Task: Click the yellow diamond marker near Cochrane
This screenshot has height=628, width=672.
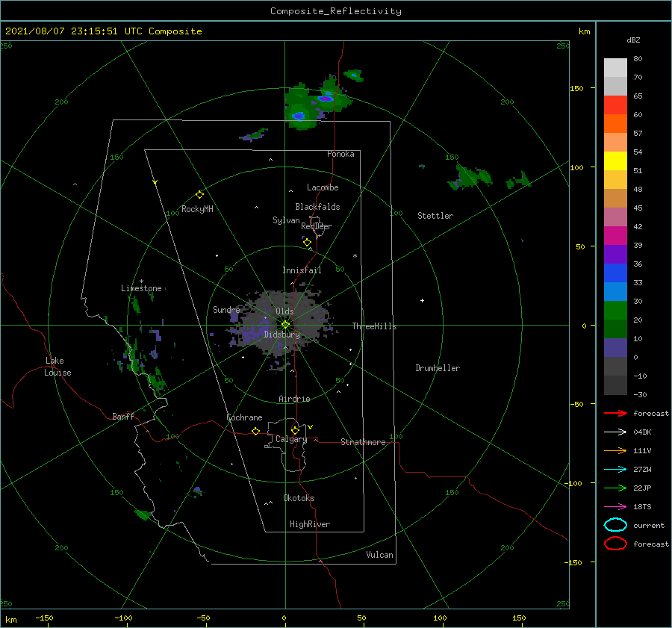Action: pyautogui.click(x=255, y=432)
